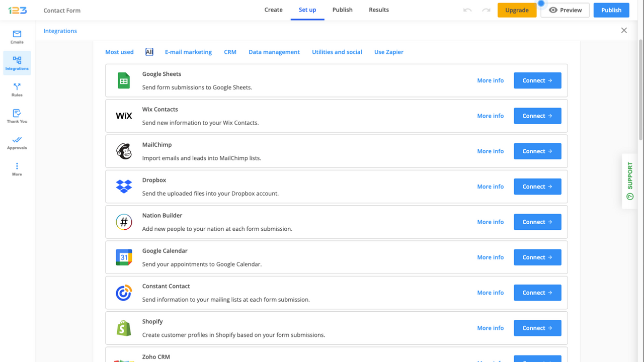Connect the Constant Contact integration
Image resolution: width=644 pixels, height=362 pixels.
click(x=537, y=293)
